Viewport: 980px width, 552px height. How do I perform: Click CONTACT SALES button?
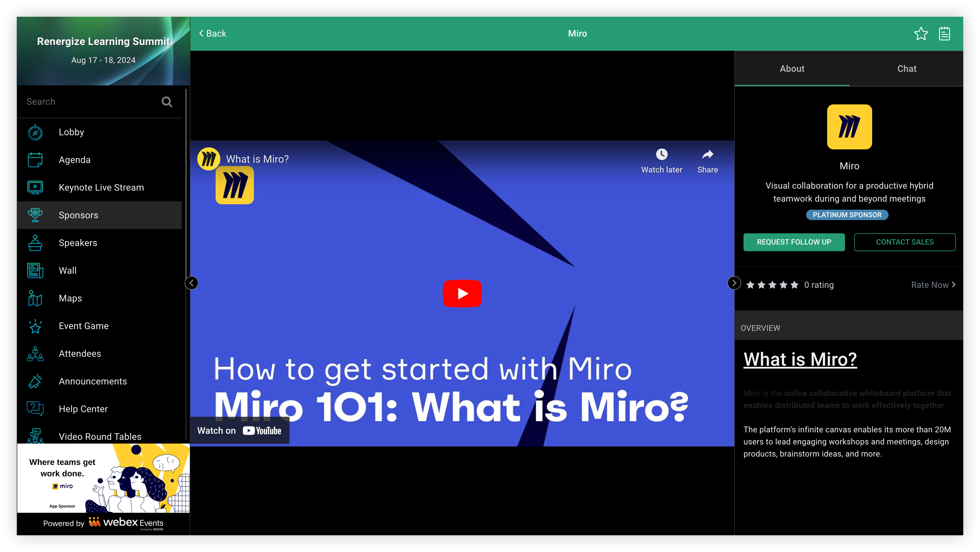coord(904,242)
